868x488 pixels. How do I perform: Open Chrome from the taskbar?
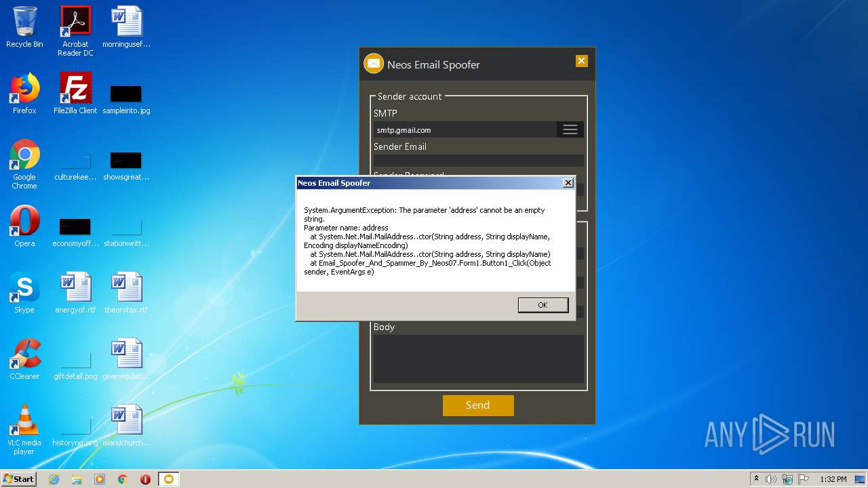(123, 479)
